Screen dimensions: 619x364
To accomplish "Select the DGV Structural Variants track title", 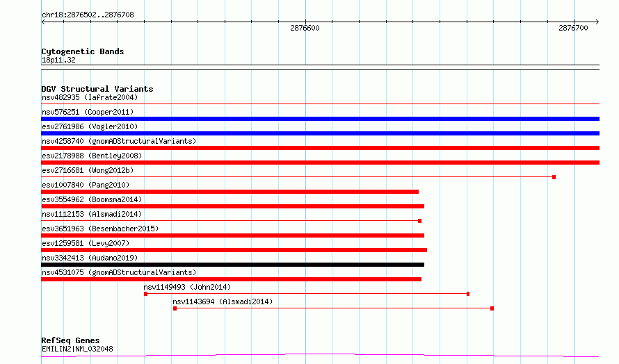I will tap(97, 89).
